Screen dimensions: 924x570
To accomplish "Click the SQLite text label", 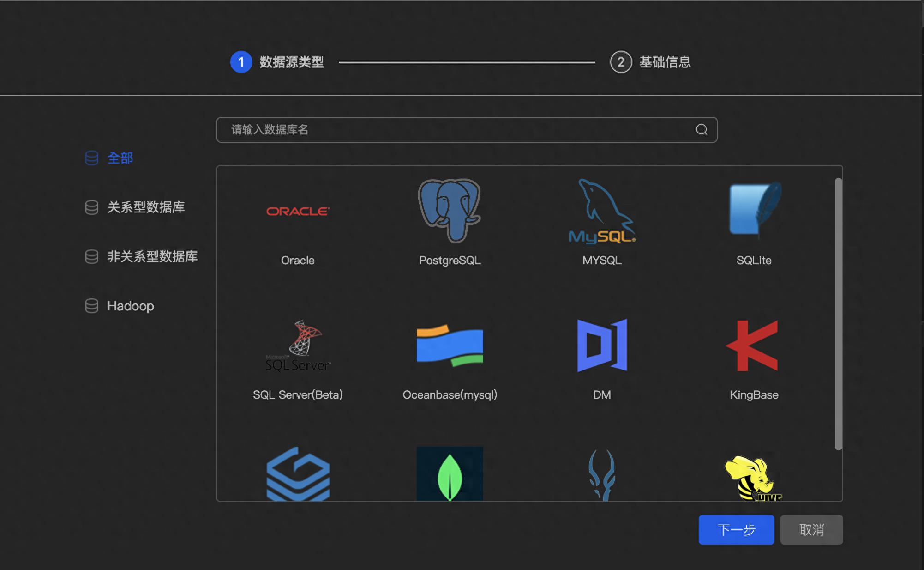I will pos(754,261).
